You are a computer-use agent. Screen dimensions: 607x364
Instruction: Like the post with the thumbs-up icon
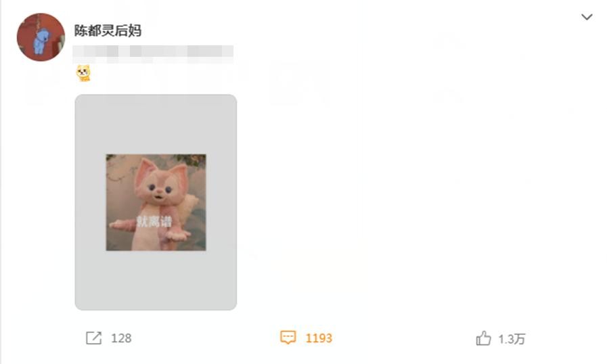[x=483, y=338]
